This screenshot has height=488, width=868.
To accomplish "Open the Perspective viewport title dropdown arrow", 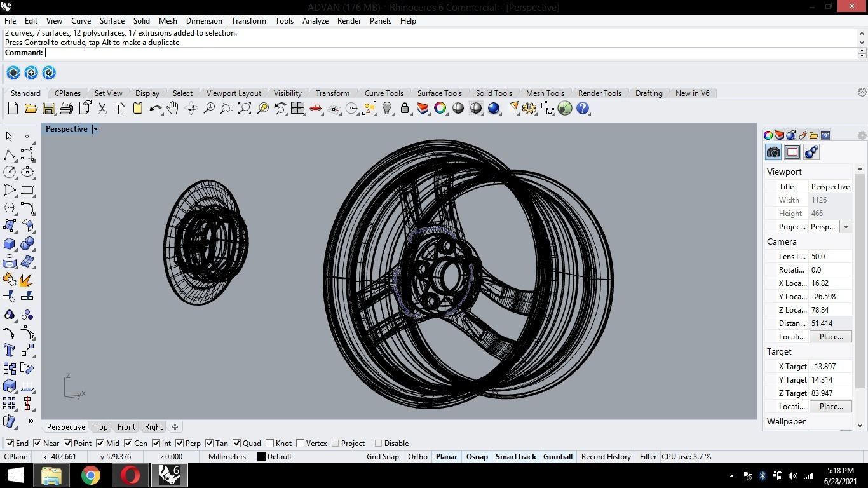I will coord(95,129).
